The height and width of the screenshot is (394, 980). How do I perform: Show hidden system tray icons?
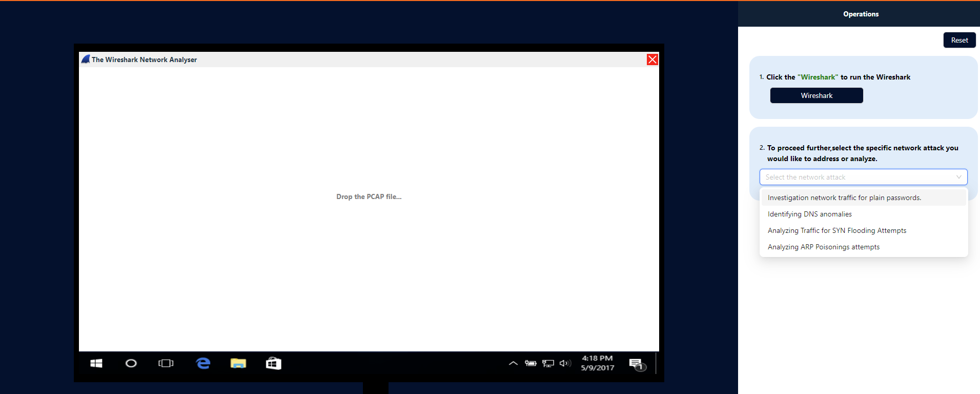(x=513, y=363)
